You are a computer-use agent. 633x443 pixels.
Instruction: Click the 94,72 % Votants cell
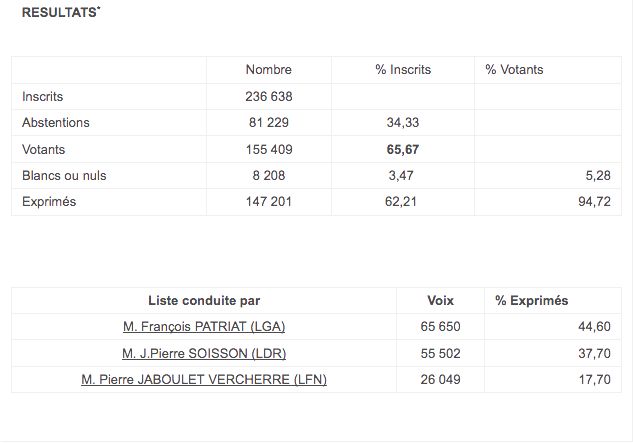point(594,202)
